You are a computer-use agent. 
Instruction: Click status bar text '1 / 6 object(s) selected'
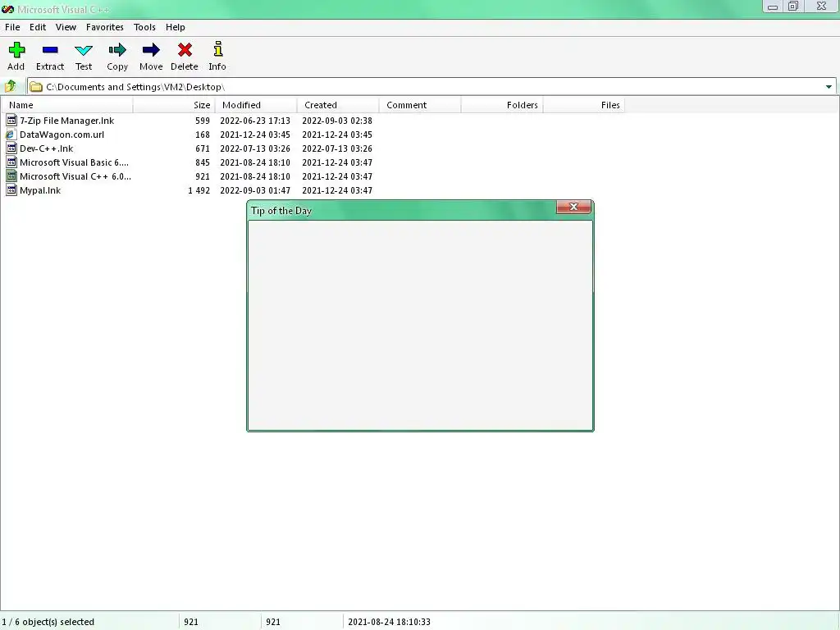click(x=48, y=622)
